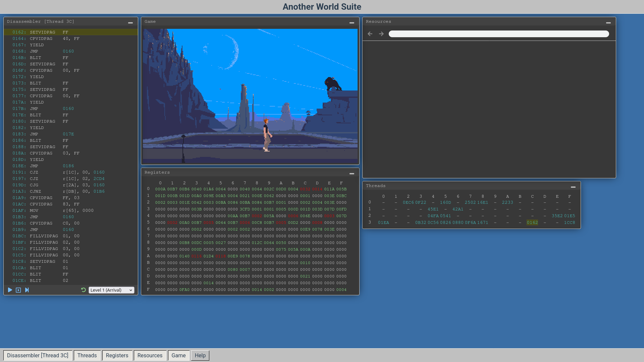Click thread address 0162 in Threads table
The height and width of the screenshot is (362, 644).
(x=532, y=223)
